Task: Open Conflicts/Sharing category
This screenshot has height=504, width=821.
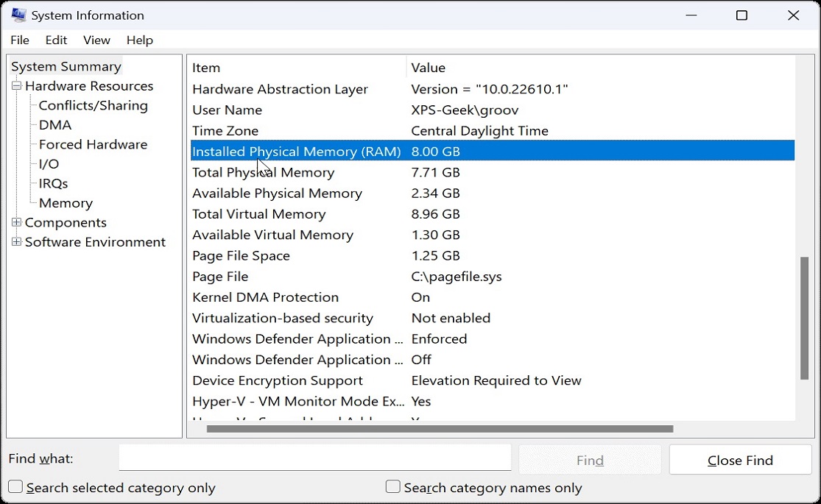Action: pos(94,105)
